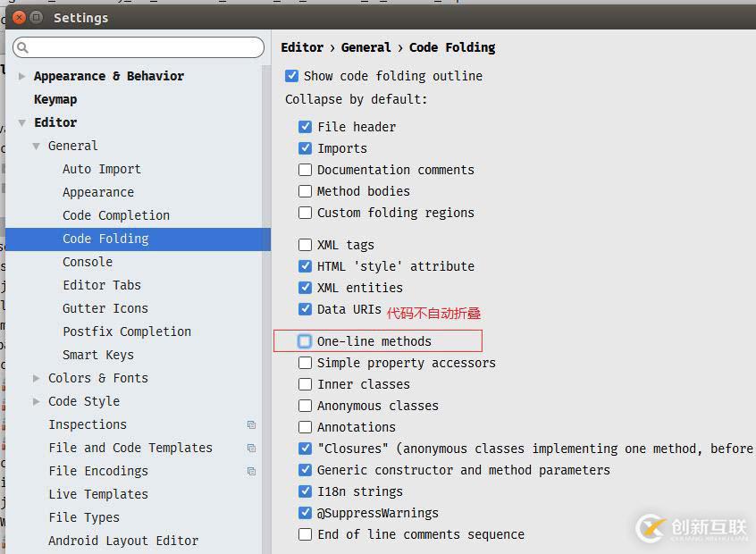Open Appearance under General
756x554 pixels.
pos(98,192)
